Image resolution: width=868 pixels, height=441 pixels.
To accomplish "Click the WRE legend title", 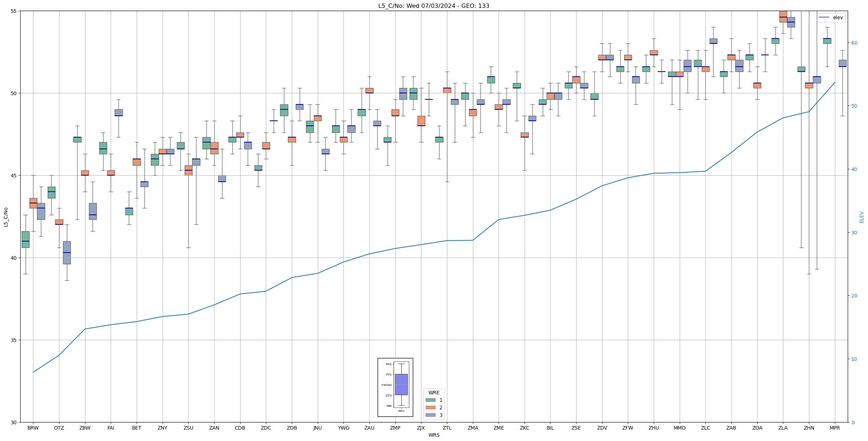I will tap(434, 393).
